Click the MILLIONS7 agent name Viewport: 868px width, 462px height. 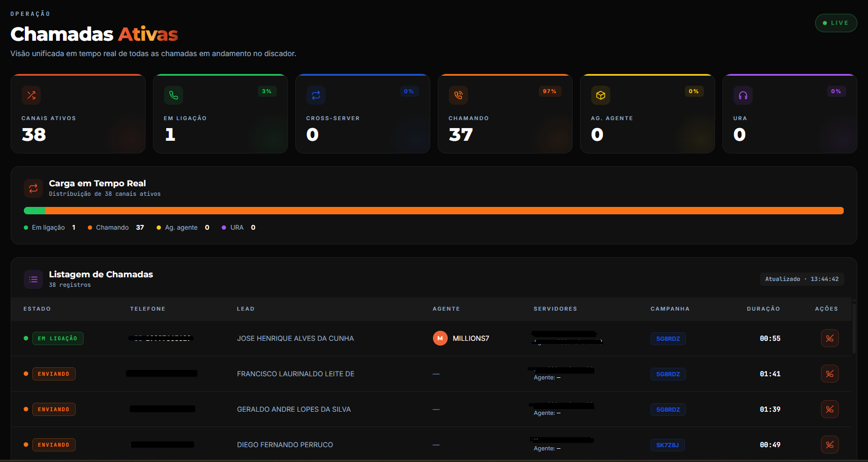click(x=471, y=339)
